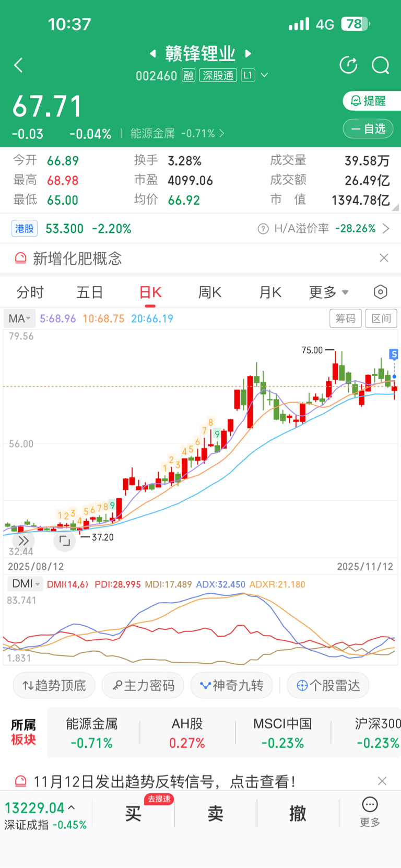Open 神奇九转 indicator
This screenshot has width=401, height=868.
(x=232, y=685)
